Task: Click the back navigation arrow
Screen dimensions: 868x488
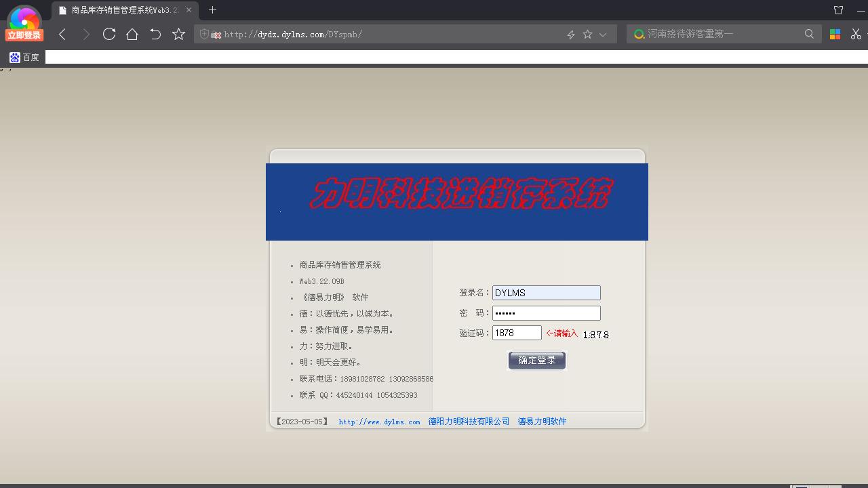Action: click(62, 33)
